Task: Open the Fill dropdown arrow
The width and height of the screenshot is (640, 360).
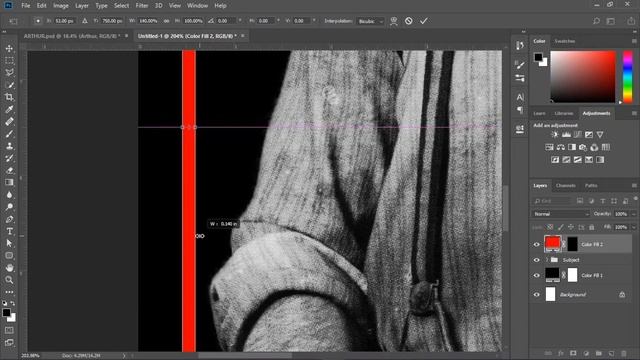Action: pos(633,227)
